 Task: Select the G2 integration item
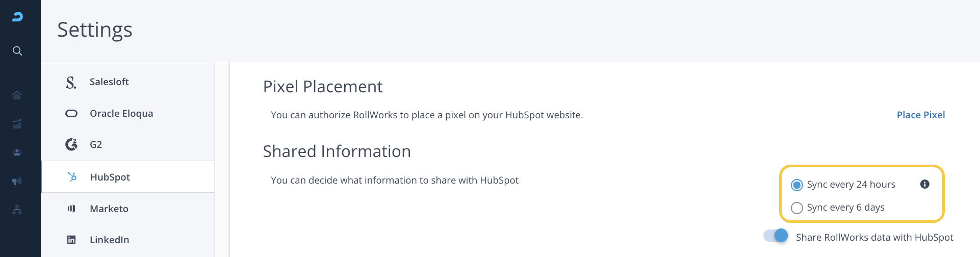click(x=96, y=145)
